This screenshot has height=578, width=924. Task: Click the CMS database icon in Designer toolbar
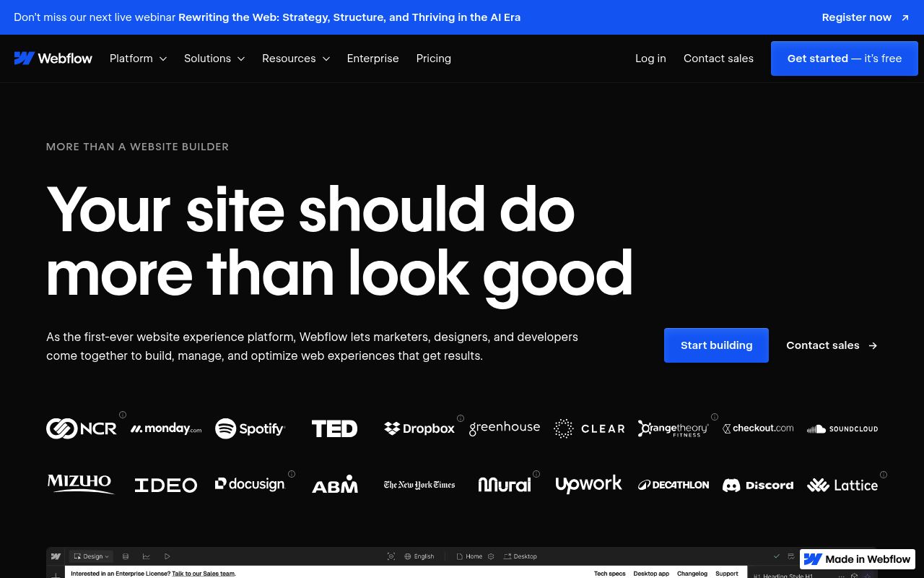tap(126, 556)
